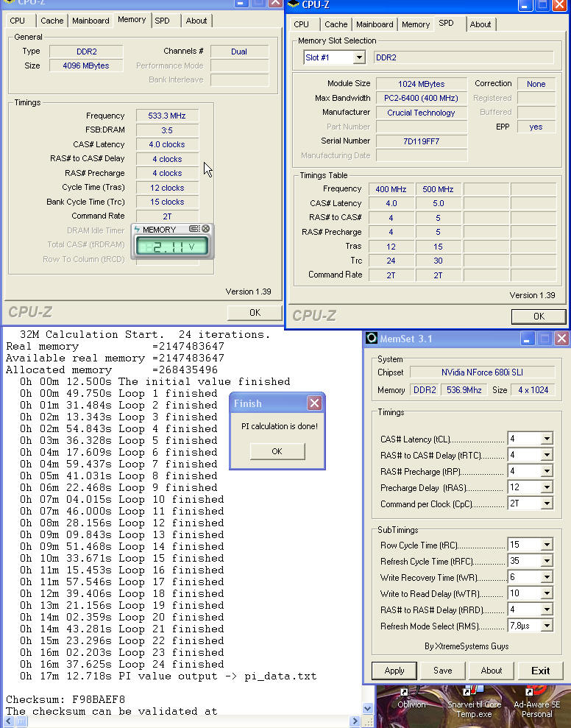The height and width of the screenshot is (728, 571).
Task: Open the MEMORY widget settings icon
Action: 194,229
